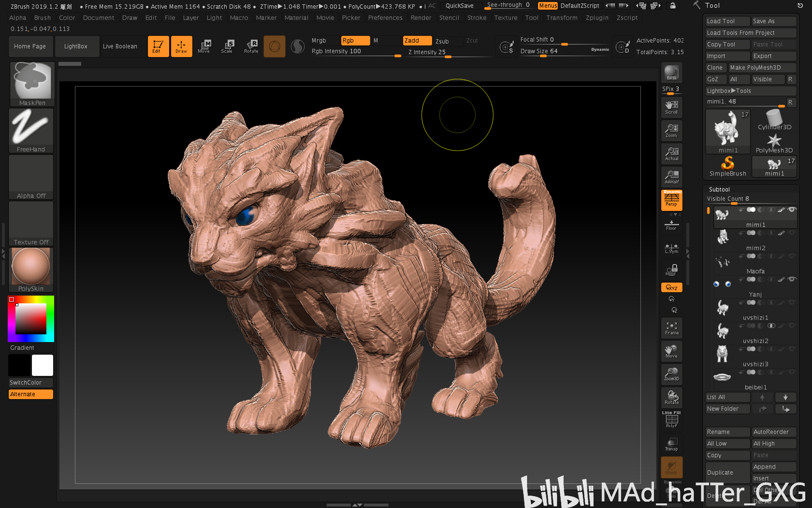Hide the mimi1 subtool with eye icon
Screen dimensions: 812x508
pos(792,210)
